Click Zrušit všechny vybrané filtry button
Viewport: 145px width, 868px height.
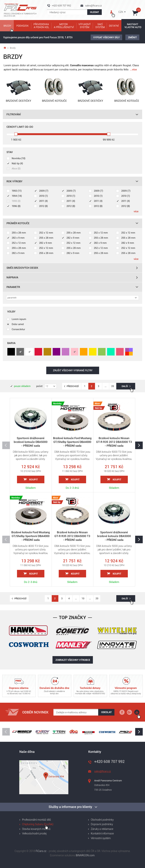click(x=72, y=370)
